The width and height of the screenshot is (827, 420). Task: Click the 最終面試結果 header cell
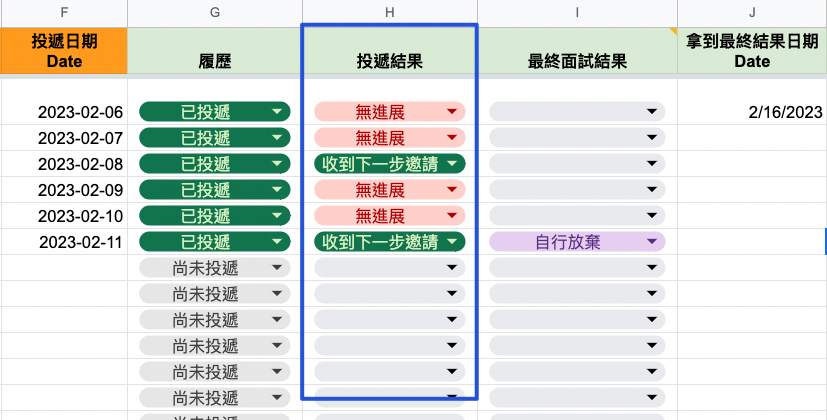coord(577,61)
